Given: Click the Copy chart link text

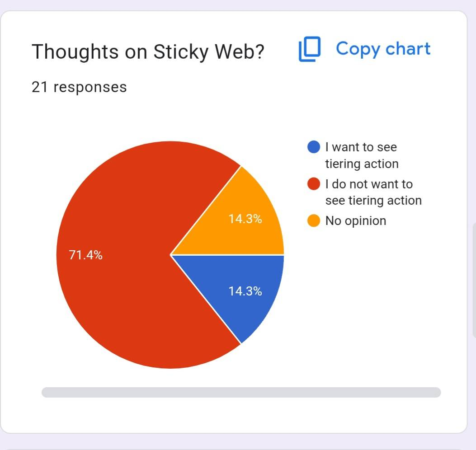Looking at the screenshot, I should [x=383, y=49].
